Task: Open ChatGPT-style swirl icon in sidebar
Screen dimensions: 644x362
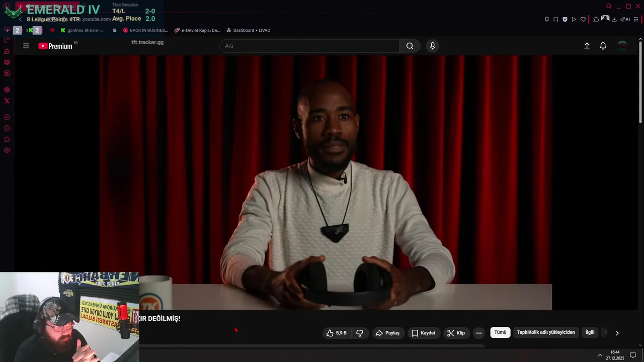Action: click(7, 90)
